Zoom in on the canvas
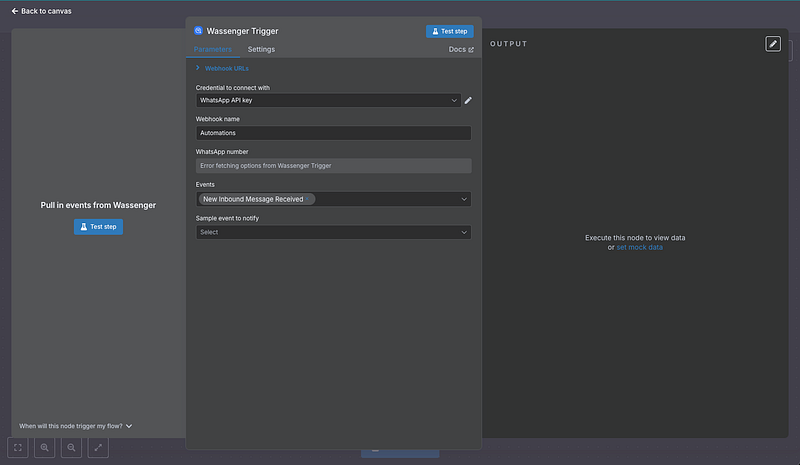This screenshot has width=800, height=465. (45, 449)
